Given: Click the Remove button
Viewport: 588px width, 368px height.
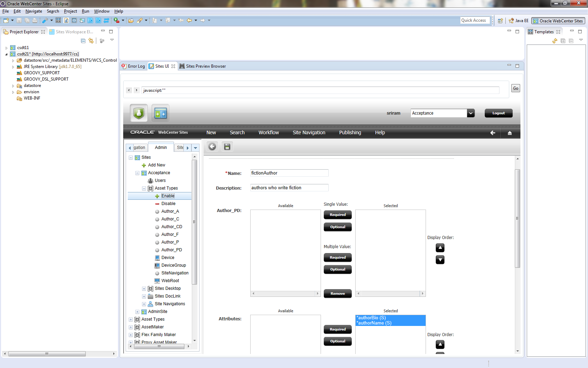Looking at the screenshot, I should (x=338, y=294).
